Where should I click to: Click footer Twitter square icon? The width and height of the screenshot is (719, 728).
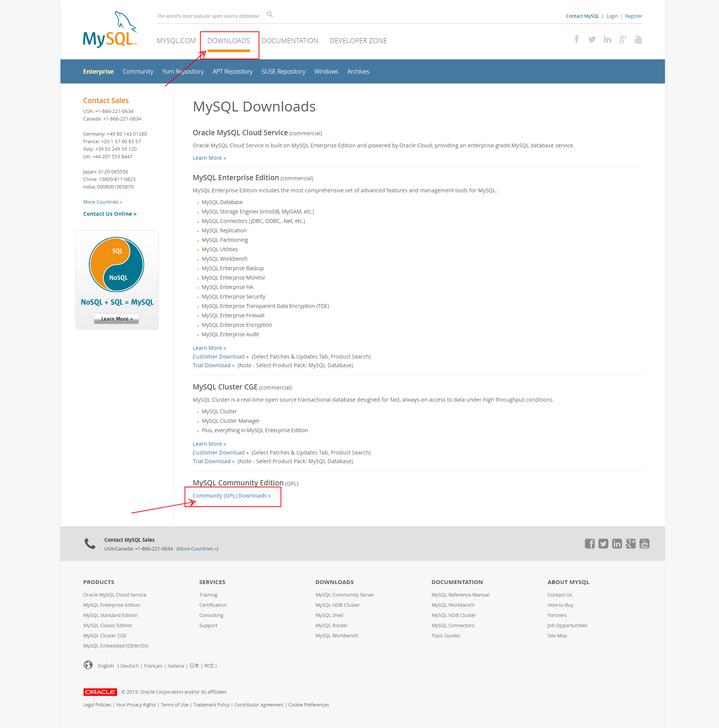coord(603,544)
